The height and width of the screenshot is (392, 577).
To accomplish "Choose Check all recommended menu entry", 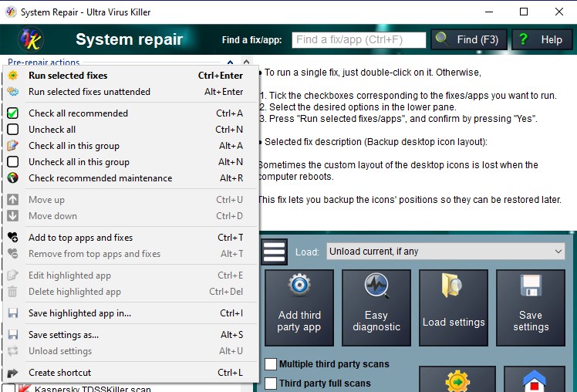I will click(78, 113).
